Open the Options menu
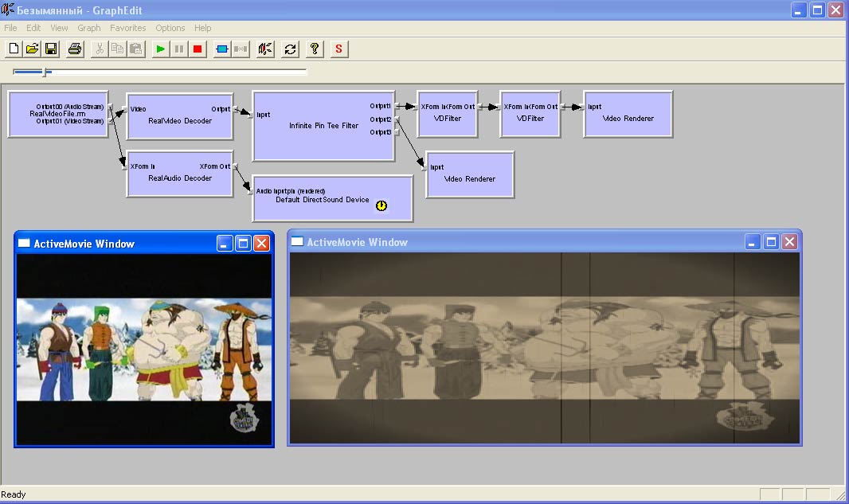 [170, 28]
